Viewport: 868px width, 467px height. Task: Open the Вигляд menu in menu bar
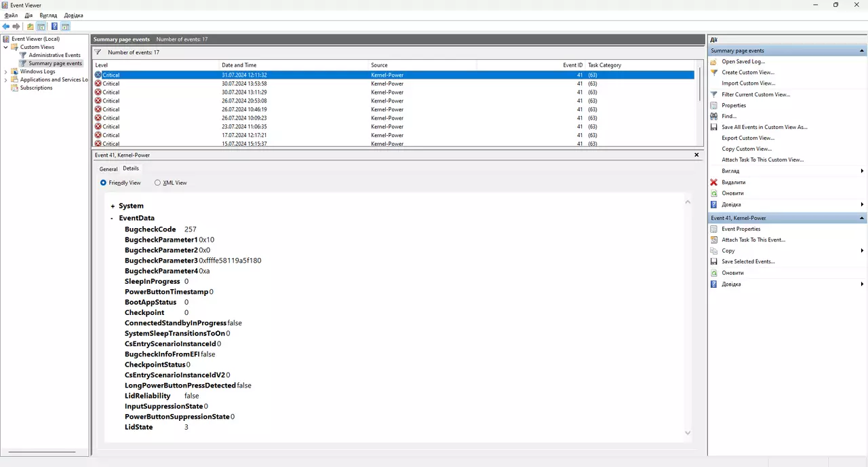48,15
